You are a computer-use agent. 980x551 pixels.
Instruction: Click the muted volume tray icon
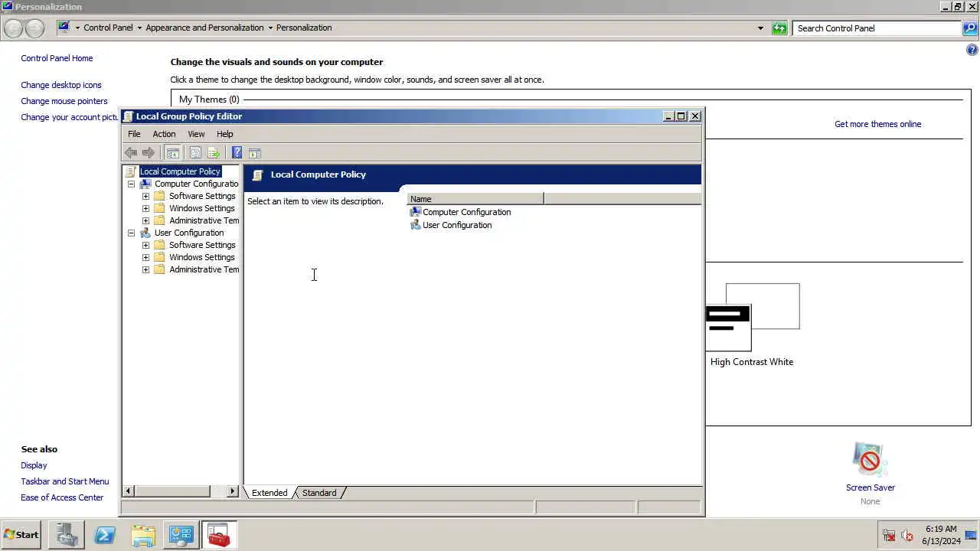click(x=907, y=536)
